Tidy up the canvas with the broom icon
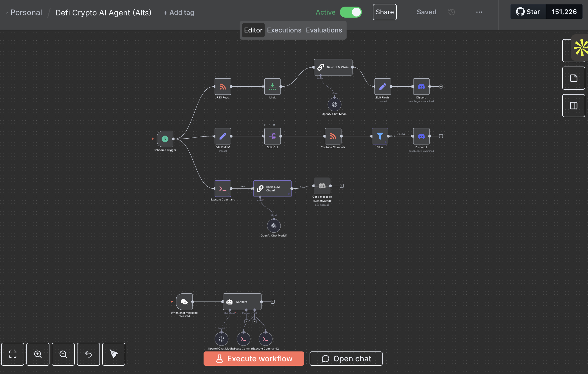 point(113,354)
